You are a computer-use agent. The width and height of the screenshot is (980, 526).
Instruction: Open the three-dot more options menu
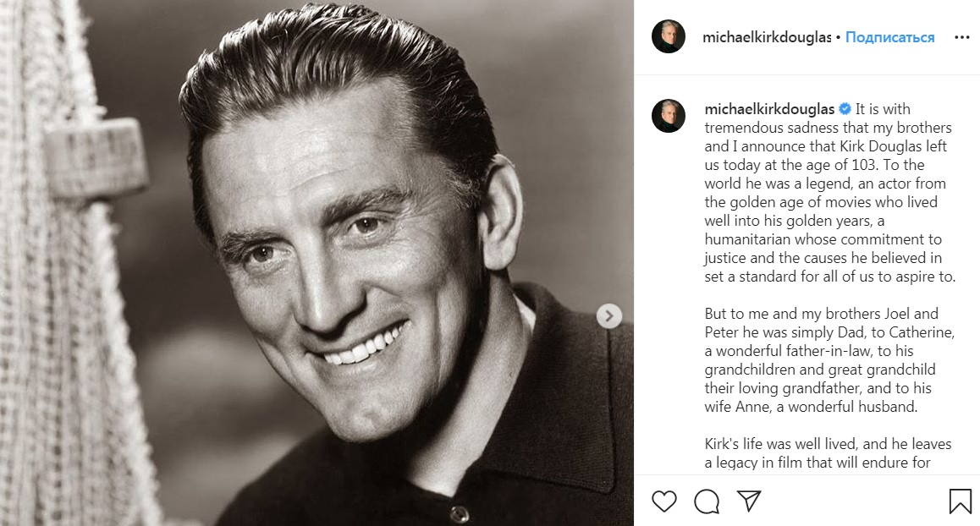click(x=962, y=37)
